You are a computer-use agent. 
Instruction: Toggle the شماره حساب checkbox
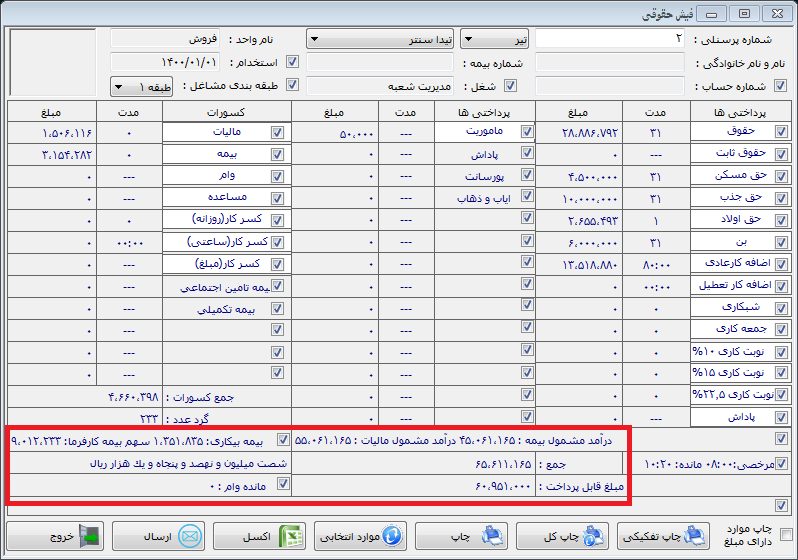(x=780, y=86)
